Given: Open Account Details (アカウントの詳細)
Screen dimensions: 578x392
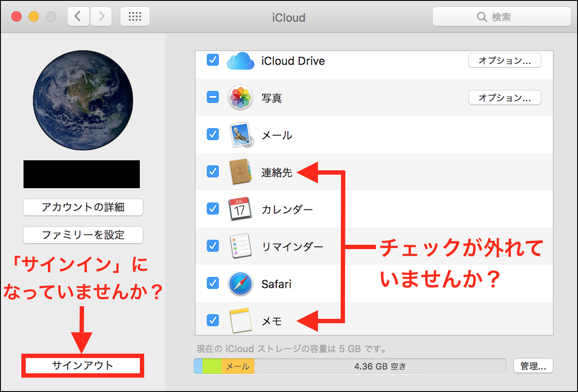Looking at the screenshot, I should click(83, 207).
